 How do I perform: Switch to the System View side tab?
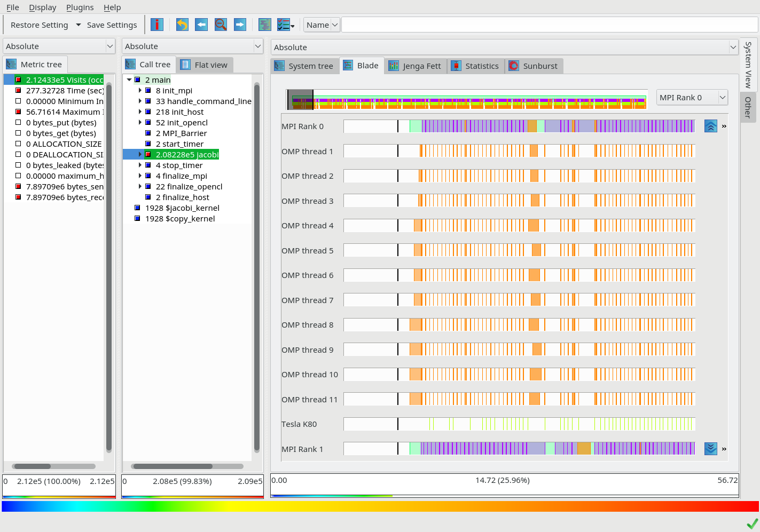click(748, 65)
